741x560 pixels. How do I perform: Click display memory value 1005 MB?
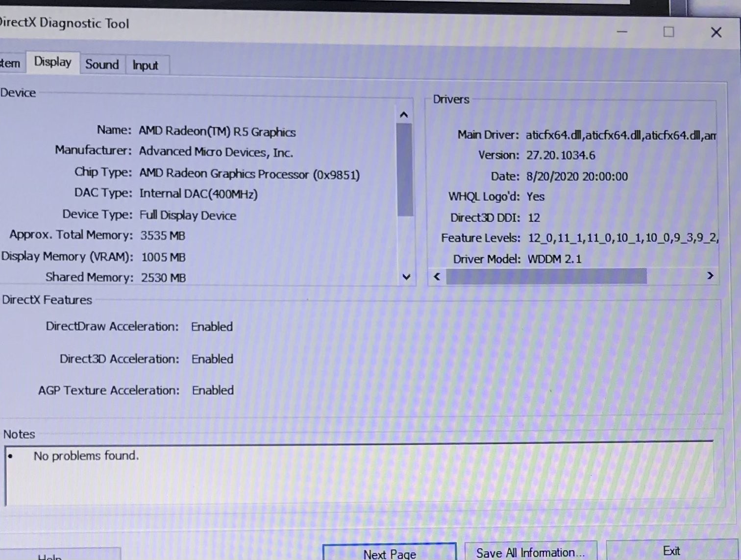(163, 257)
